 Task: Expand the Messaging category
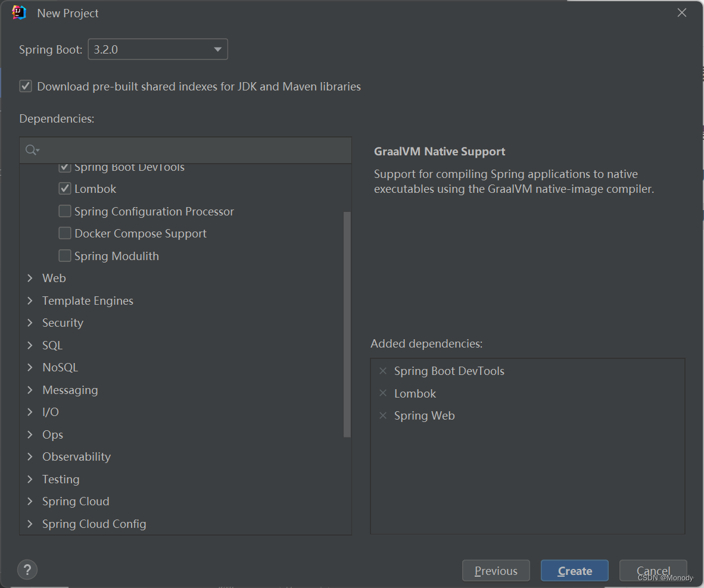coord(30,390)
